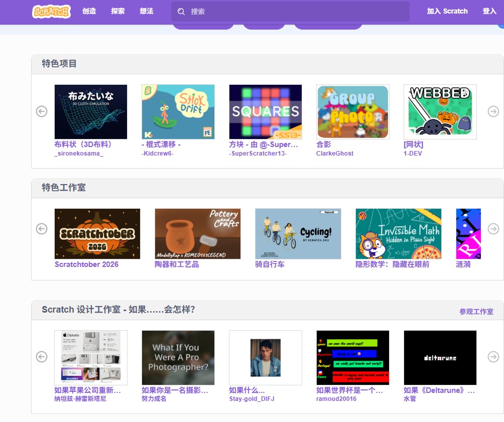
Task: Click right arrow in Scratch 设计工作室 row
Action: [x=493, y=357]
